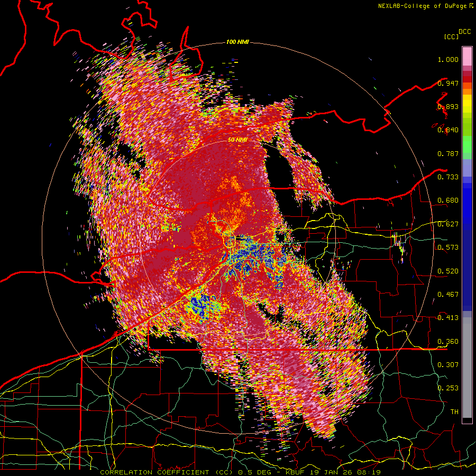476x476 pixels.
Task: Click the TH threshold label on legend
Action: click(x=454, y=412)
